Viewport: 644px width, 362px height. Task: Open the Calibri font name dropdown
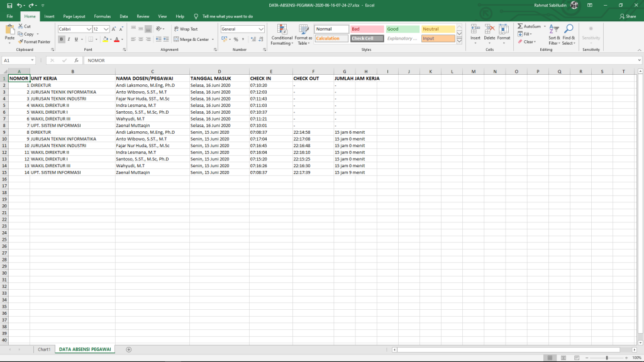coord(89,29)
